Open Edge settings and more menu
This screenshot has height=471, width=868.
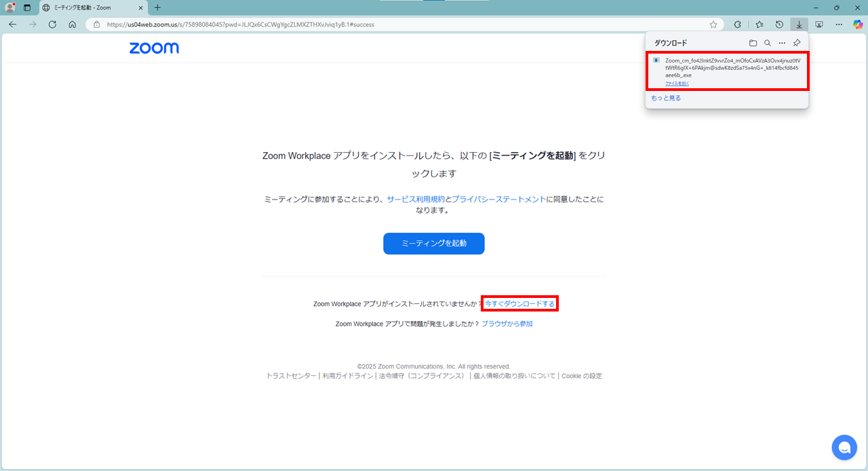click(839, 24)
